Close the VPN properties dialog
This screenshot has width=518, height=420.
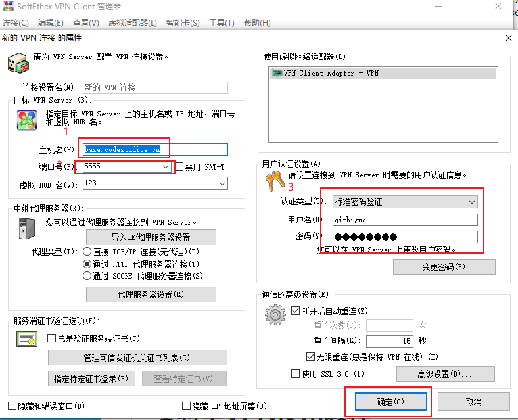tap(509, 38)
